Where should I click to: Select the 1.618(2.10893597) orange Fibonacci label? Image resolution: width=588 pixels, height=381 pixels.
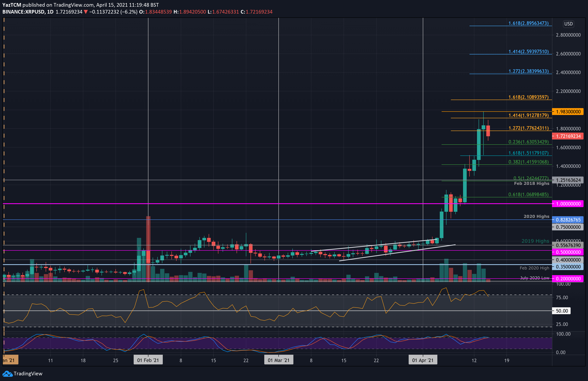pyautogui.click(x=528, y=97)
